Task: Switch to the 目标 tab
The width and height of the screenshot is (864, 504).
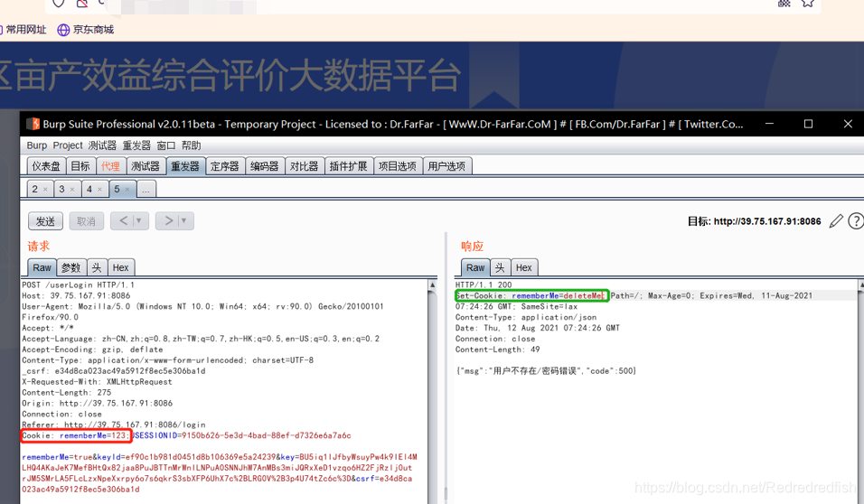Action: [x=80, y=166]
